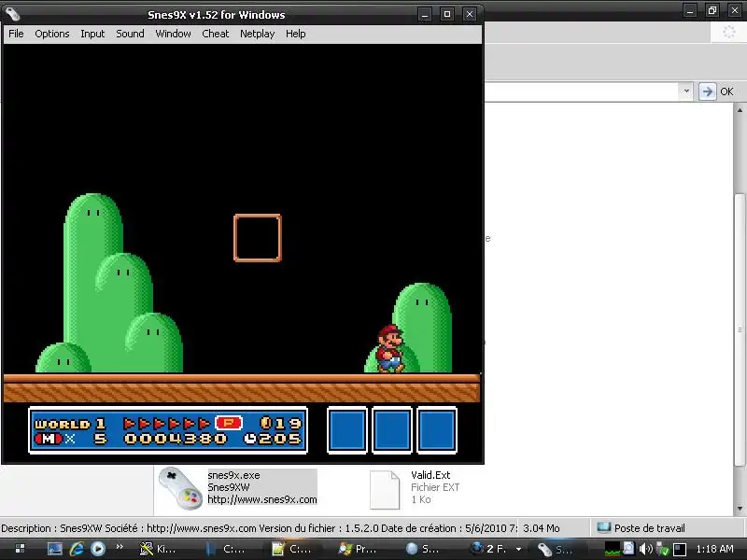Open the File menu in Snes9X
The height and width of the screenshot is (560, 747).
pyautogui.click(x=16, y=34)
